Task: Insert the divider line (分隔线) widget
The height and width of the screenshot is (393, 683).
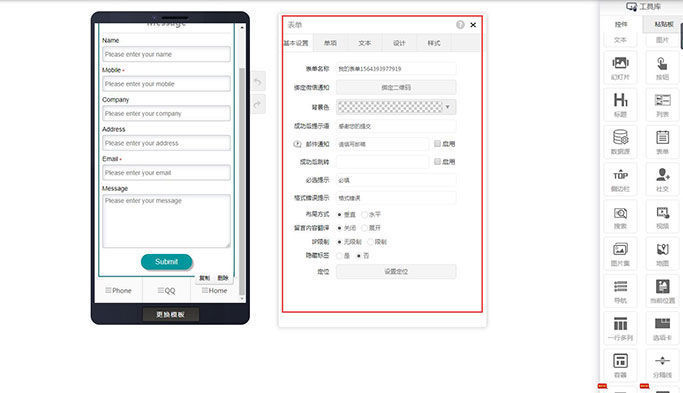Action: 662,366
